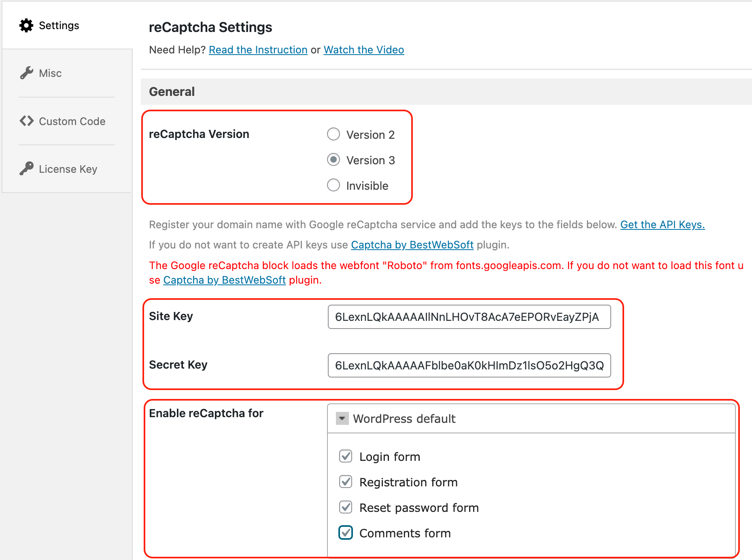Follow the Watch the Video link
The width and height of the screenshot is (752, 560).
click(x=363, y=50)
